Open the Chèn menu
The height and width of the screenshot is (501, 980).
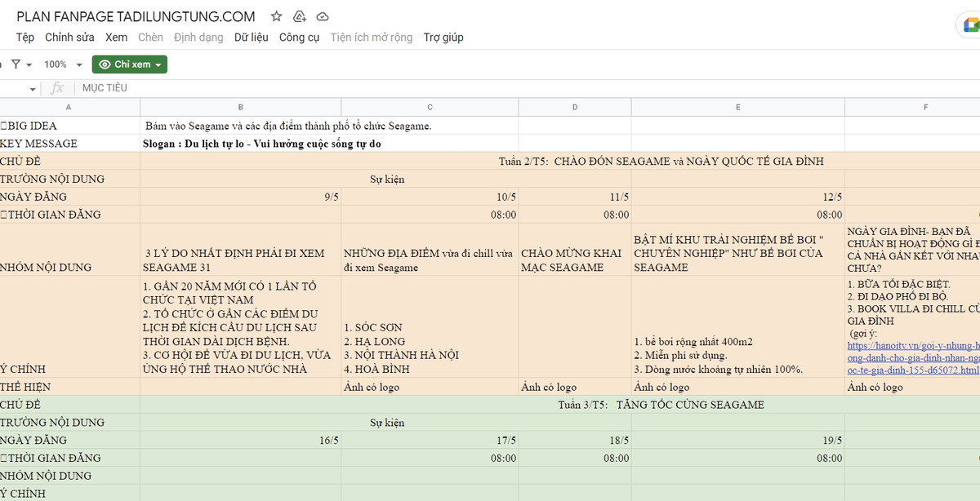pos(150,38)
